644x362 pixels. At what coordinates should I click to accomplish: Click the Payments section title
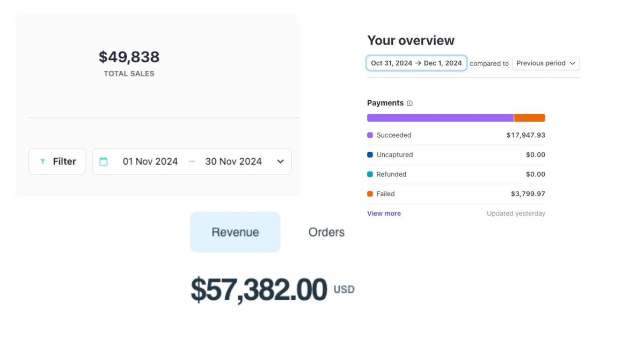coord(385,103)
